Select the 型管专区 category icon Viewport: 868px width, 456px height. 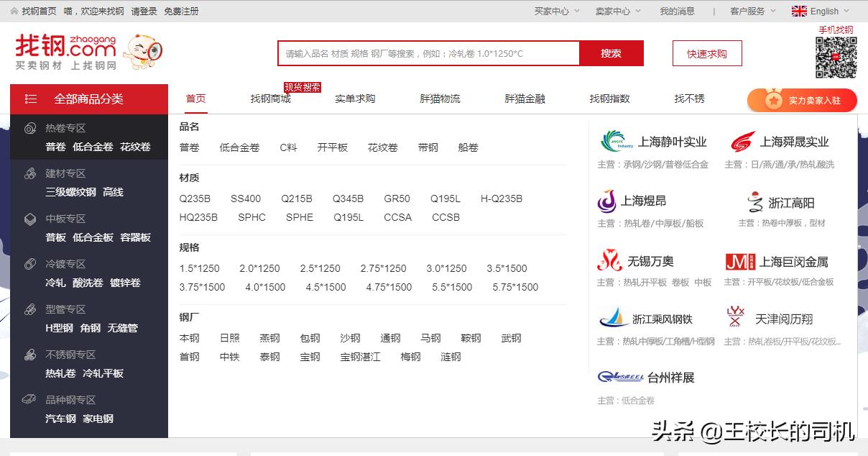coord(30,309)
